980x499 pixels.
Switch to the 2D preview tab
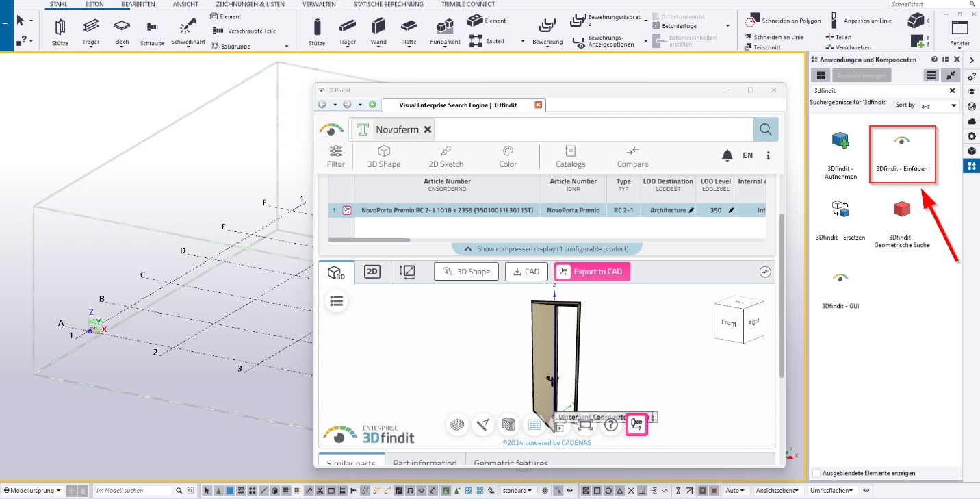pyautogui.click(x=372, y=272)
